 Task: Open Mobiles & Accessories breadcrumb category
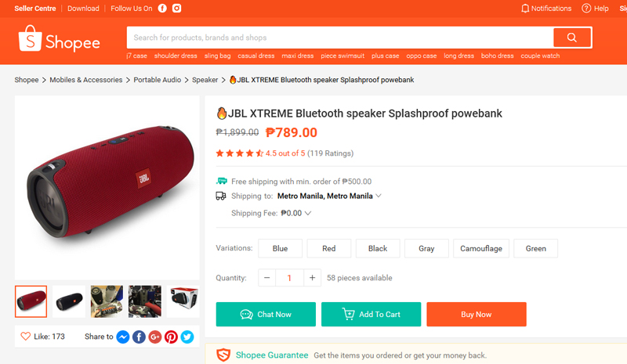(x=86, y=80)
